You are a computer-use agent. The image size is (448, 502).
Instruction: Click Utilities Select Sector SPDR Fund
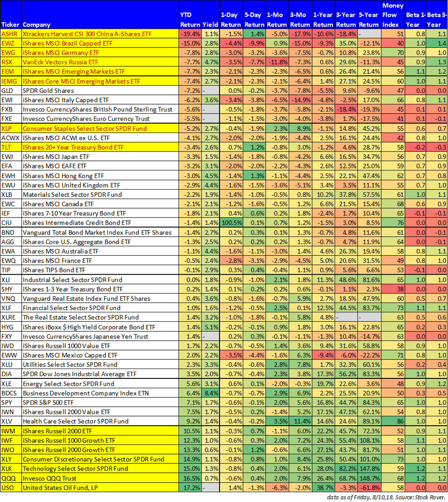click(x=70, y=364)
